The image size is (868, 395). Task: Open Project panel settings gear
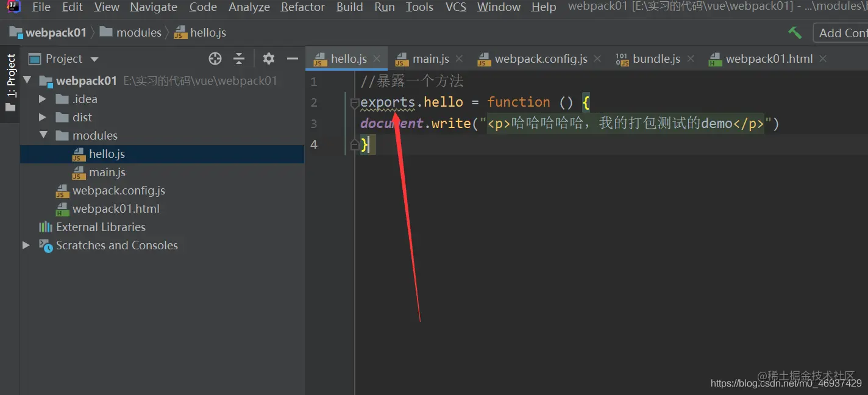pos(269,59)
